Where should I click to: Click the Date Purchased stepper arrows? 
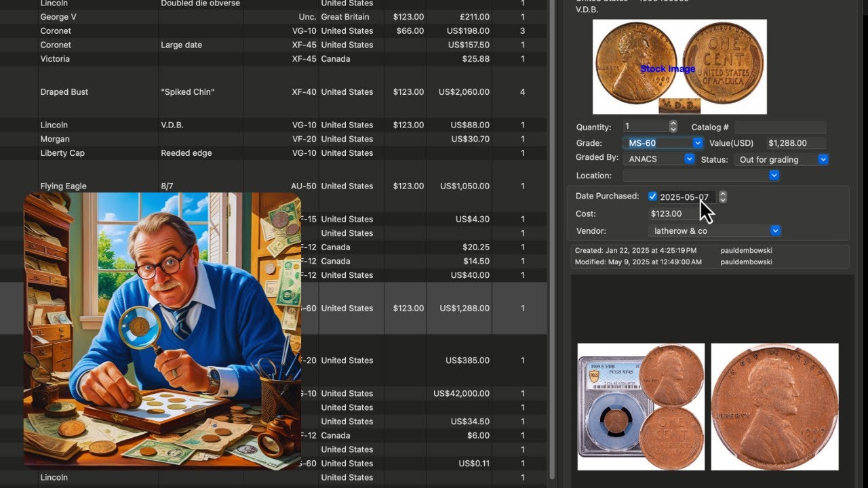[722, 197]
